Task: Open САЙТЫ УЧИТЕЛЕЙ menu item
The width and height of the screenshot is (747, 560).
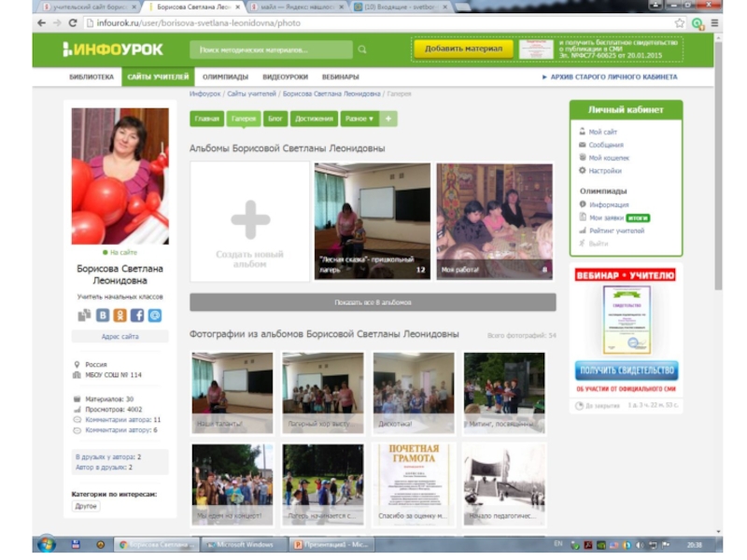Action: [x=158, y=77]
